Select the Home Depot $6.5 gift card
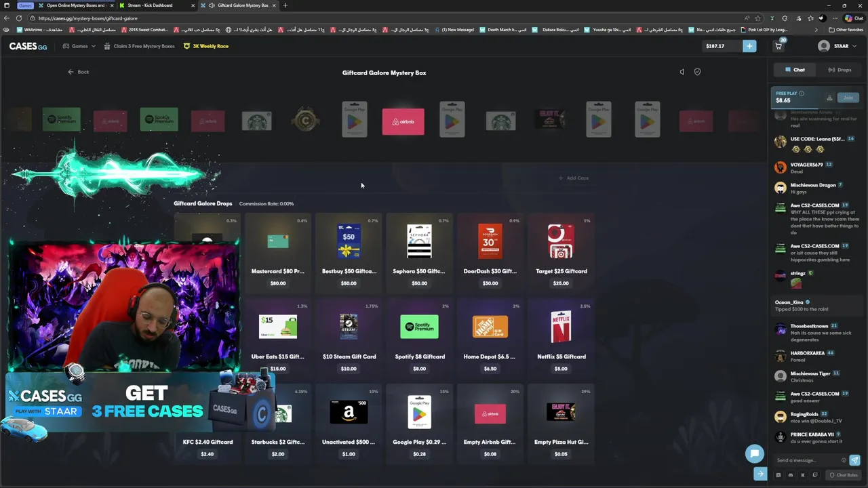 pos(490,339)
